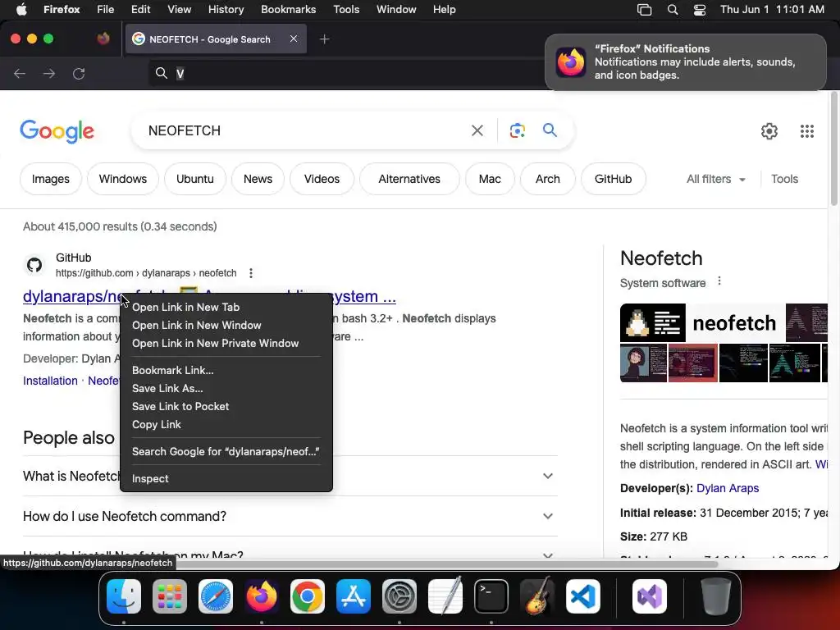This screenshot has width=840, height=630.
Task: Launch GarageBand from the dock
Action: (537, 596)
